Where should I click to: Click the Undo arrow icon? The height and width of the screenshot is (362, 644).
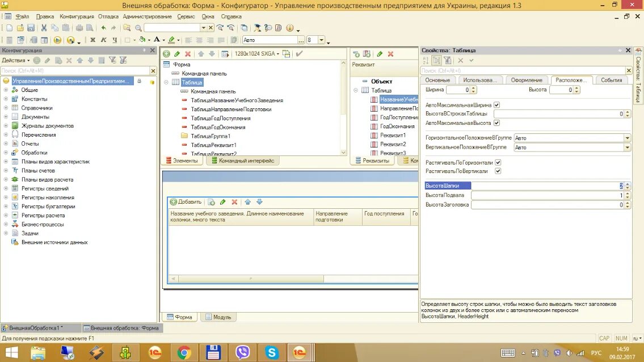point(103,28)
